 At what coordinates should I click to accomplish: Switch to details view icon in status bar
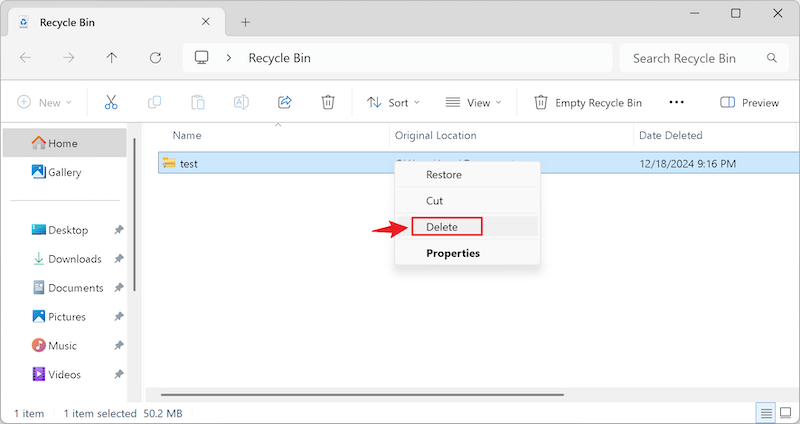(x=766, y=413)
